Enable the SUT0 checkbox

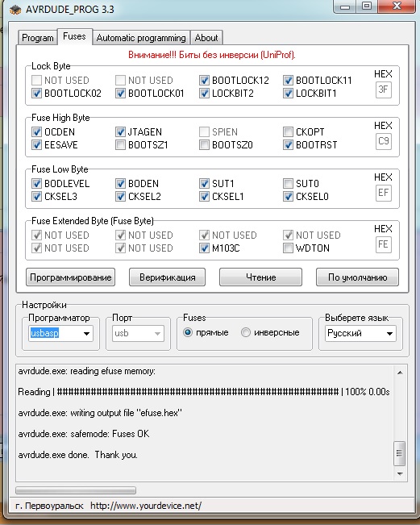[x=288, y=184]
